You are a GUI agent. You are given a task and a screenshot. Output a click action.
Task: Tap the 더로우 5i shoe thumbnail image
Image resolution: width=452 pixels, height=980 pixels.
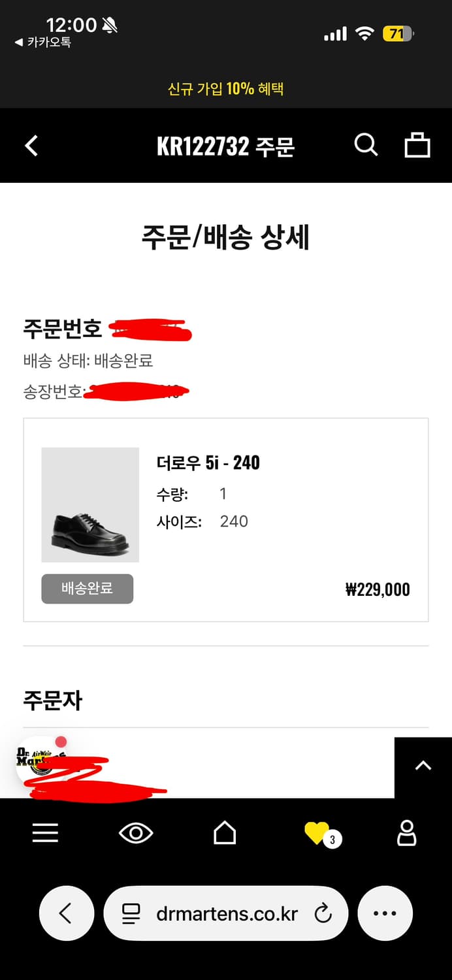point(89,504)
